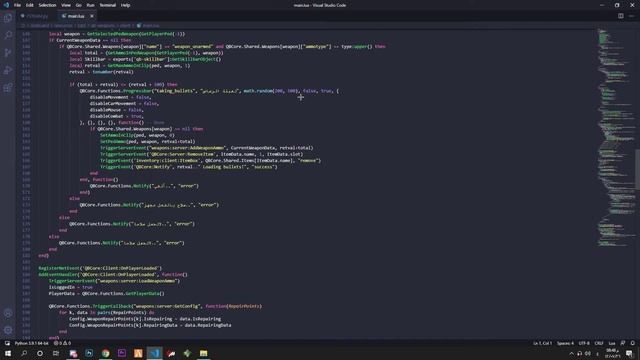Click RegisterNetEvent 'QBCore:Client:OnPlayerLoaded' line
The image size is (640, 360).
[x=100, y=268]
